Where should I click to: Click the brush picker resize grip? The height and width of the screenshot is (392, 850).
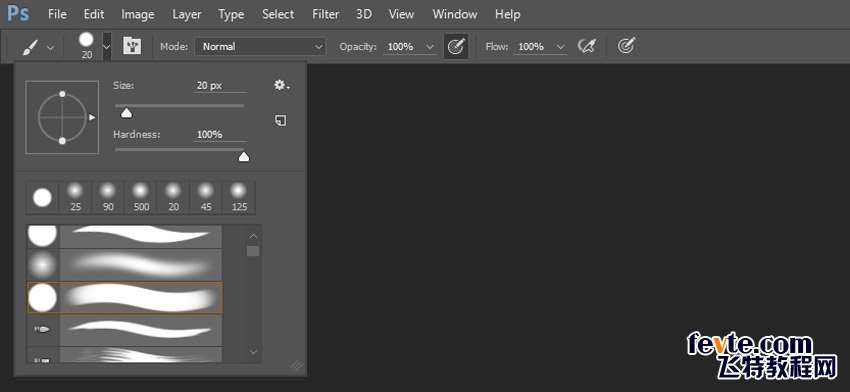(x=297, y=365)
